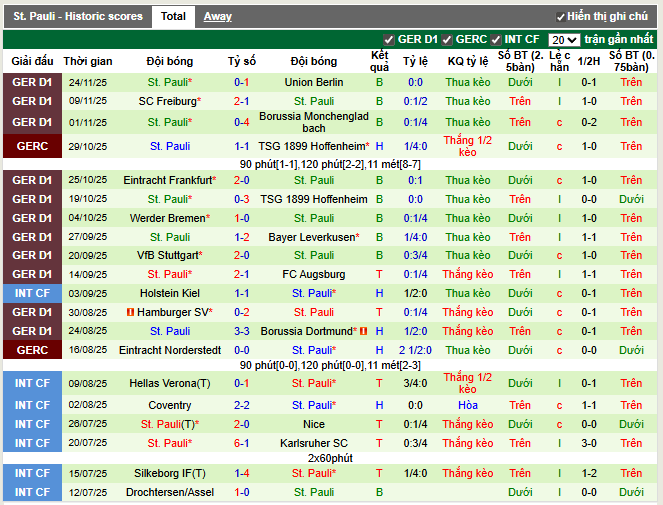Click GER D1 badge for 24/11/25 match
Image resolution: width=663 pixels, height=505 pixels.
pyautogui.click(x=32, y=83)
